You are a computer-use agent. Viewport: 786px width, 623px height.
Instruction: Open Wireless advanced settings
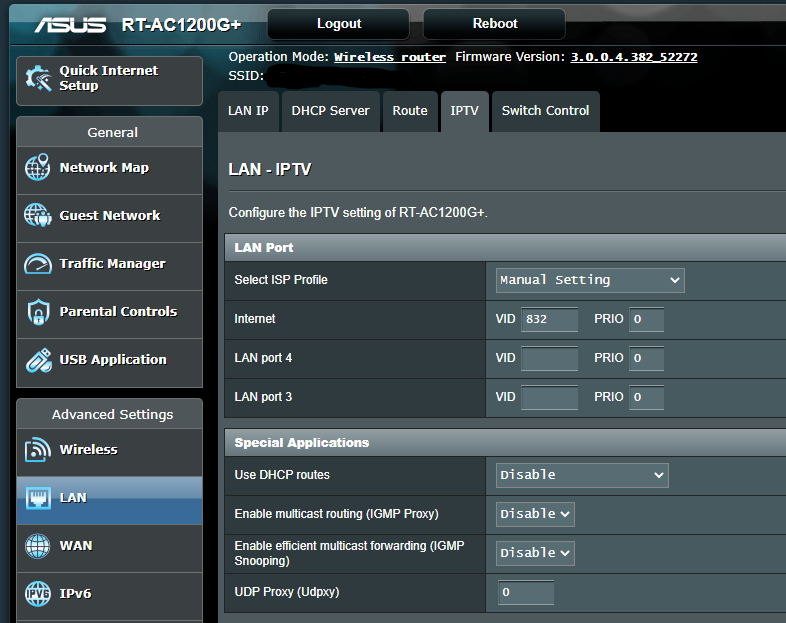pos(109,453)
